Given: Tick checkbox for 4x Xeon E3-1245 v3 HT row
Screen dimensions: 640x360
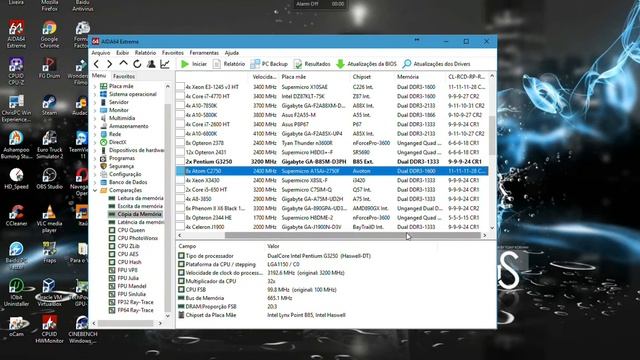Looking at the screenshot, I should coord(180,87).
